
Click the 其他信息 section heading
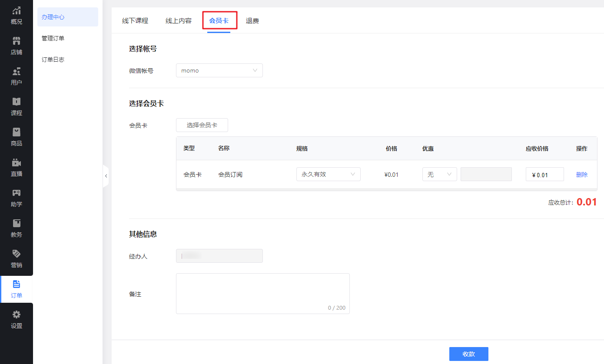143,234
